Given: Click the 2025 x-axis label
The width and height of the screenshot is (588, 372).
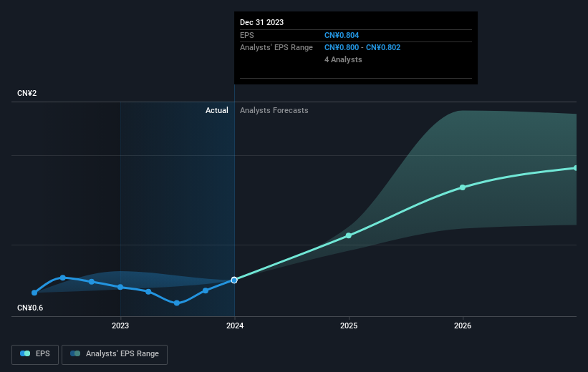Looking at the screenshot, I should click(x=349, y=326).
